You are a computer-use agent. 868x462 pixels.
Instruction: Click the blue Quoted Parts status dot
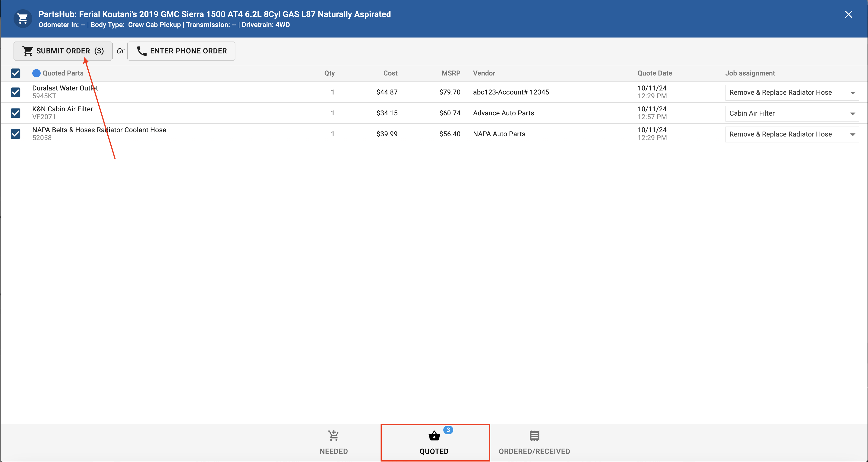[x=36, y=73]
